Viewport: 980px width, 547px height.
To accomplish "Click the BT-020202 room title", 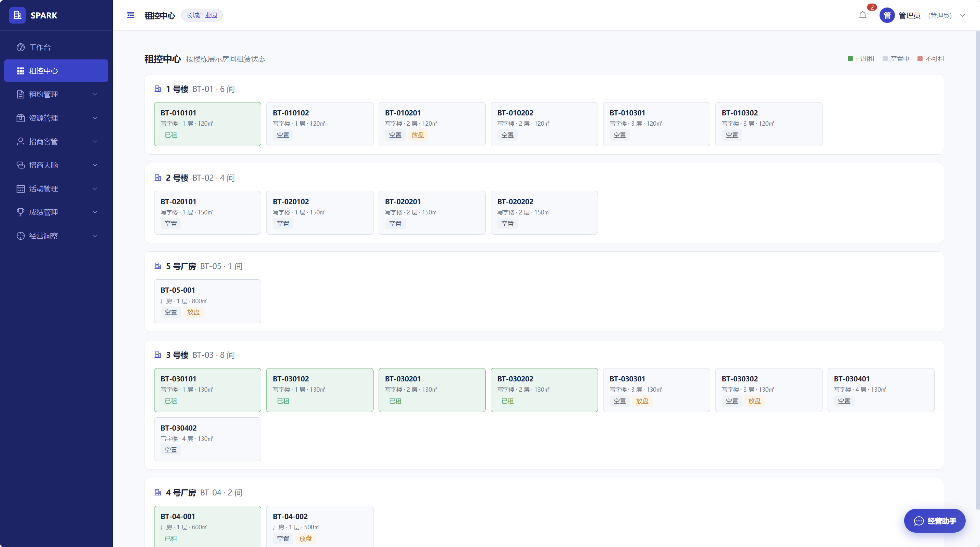I will [515, 201].
